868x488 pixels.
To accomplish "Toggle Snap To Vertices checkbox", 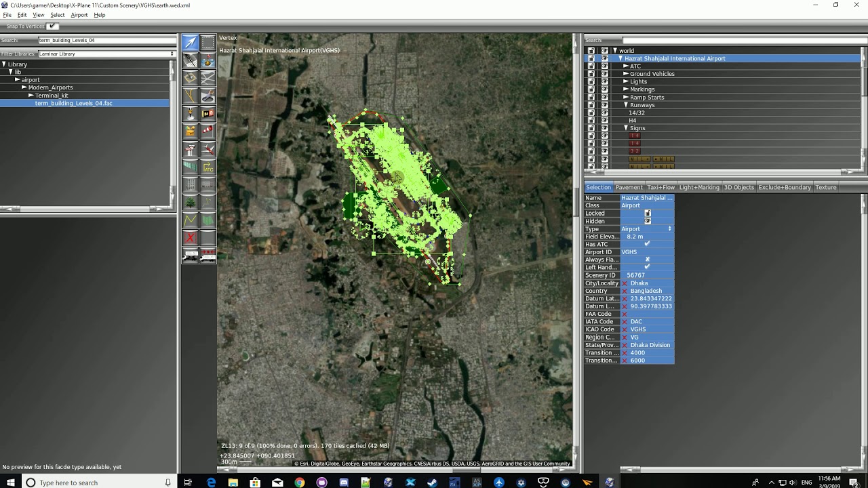I will (x=52, y=26).
